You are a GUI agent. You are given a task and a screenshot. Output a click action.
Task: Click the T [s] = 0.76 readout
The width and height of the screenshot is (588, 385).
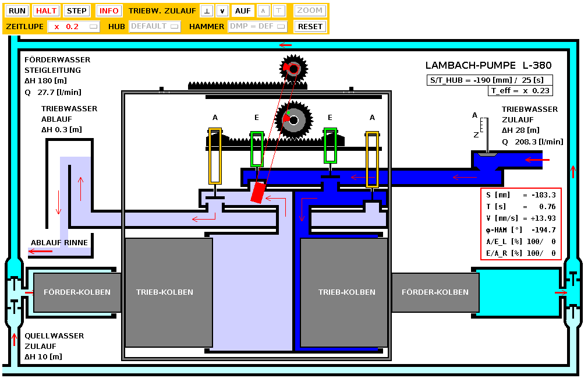pyautogui.click(x=521, y=207)
